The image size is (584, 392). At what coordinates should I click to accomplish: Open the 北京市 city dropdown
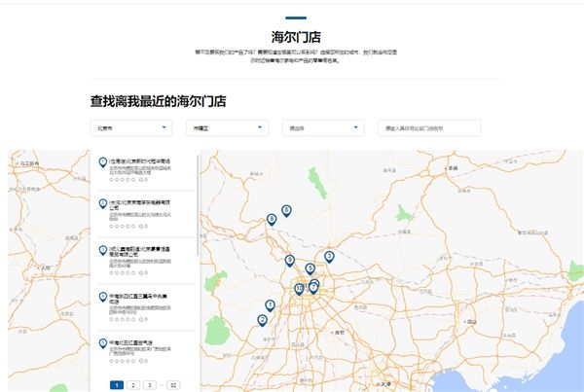coord(130,127)
